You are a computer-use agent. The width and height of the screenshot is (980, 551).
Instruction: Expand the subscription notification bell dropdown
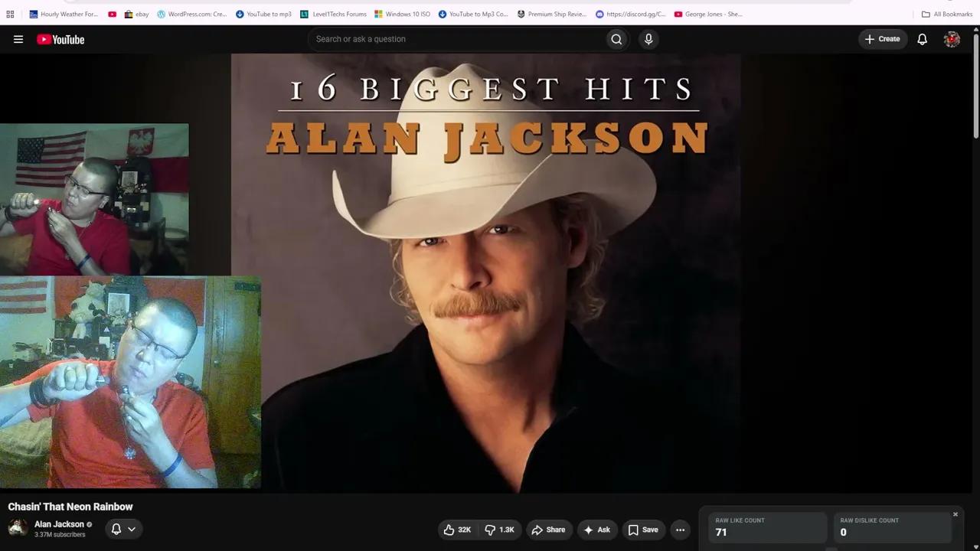123,529
